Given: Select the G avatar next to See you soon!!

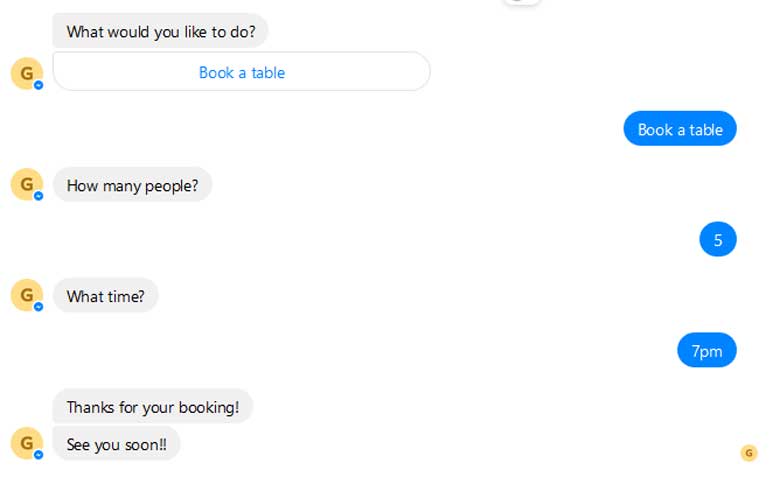Looking at the screenshot, I should (26, 443).
